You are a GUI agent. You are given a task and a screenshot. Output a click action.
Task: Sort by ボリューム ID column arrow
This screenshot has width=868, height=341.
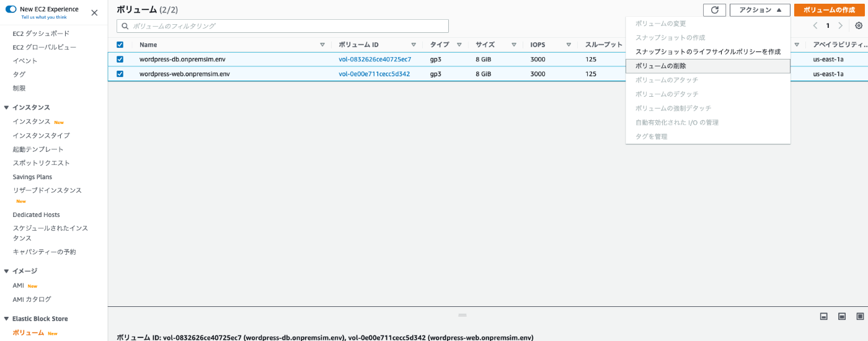coord(414,45)
